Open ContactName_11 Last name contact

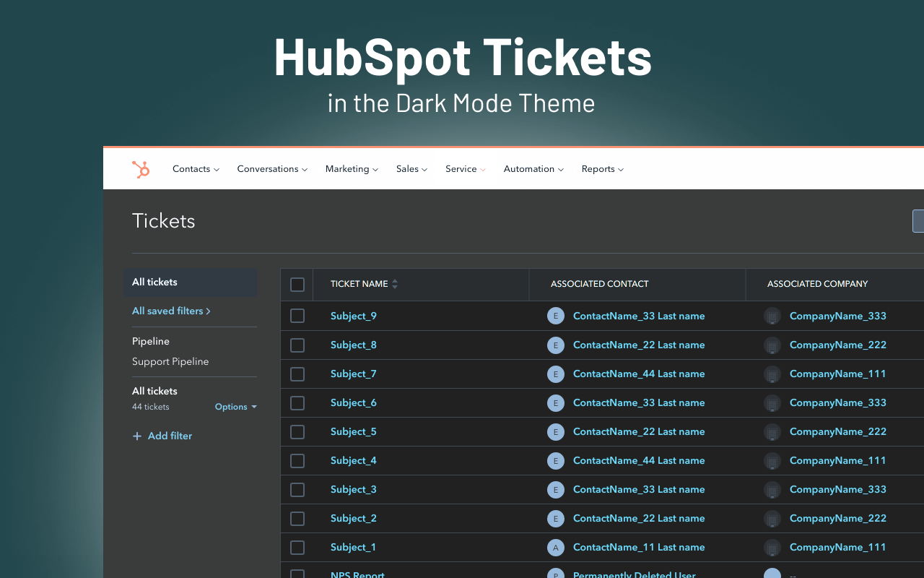(639, 547)
